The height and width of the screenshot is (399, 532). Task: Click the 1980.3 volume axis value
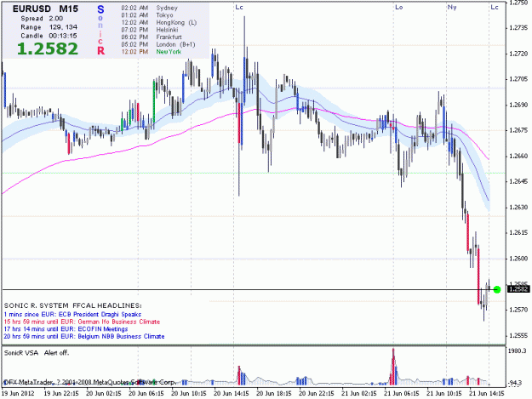click(518, 351)
